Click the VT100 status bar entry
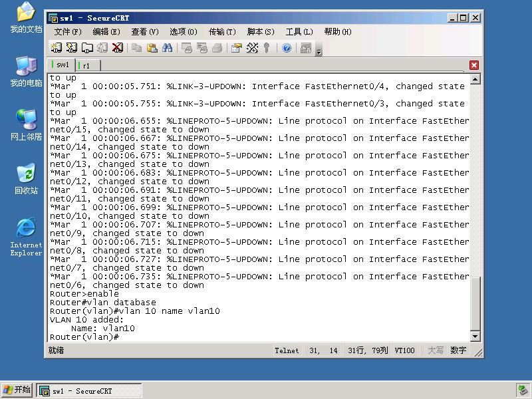This screenshot has height=399, width=532. 404,350
